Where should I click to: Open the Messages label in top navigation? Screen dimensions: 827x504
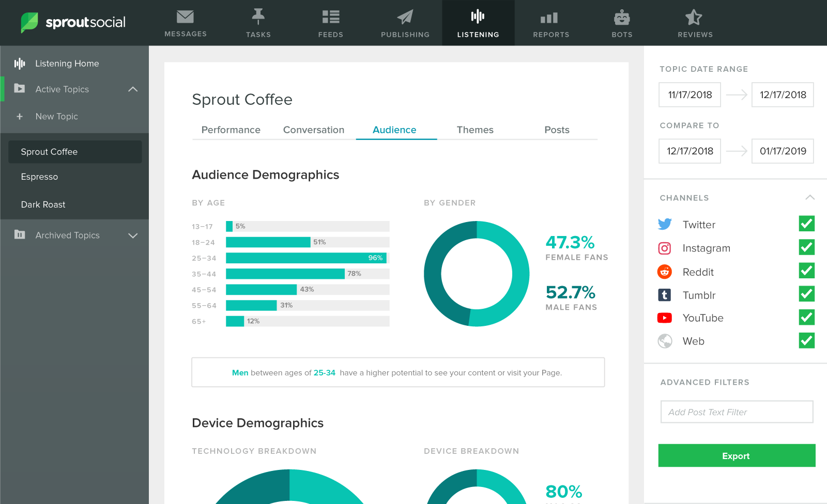pyautogui.click(x=186, y=34)
